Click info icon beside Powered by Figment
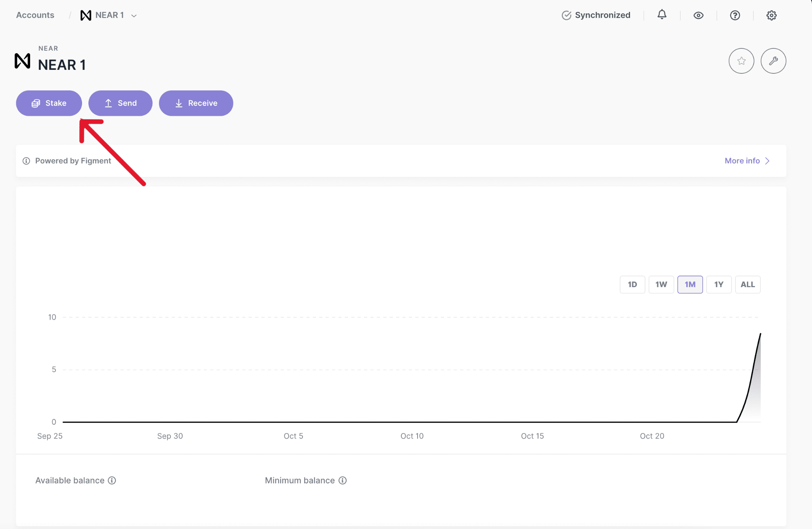This screenshot has height=529, width=812. [26, 161]
